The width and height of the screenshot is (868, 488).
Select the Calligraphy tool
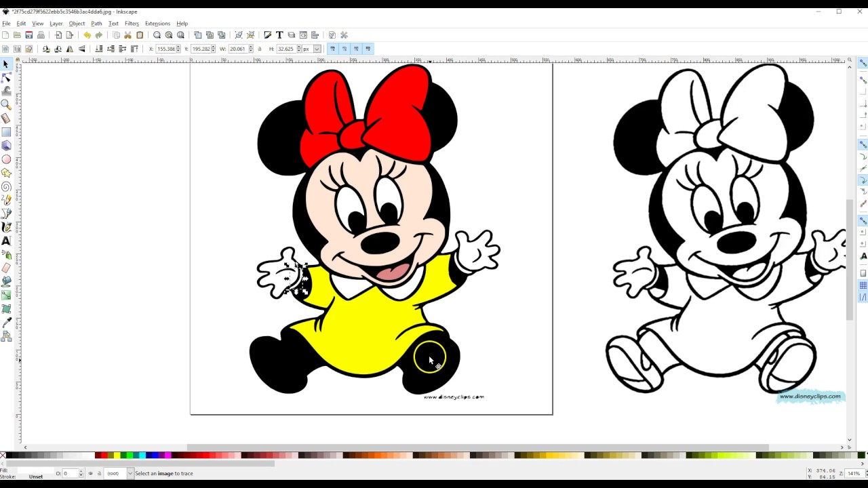6,228
